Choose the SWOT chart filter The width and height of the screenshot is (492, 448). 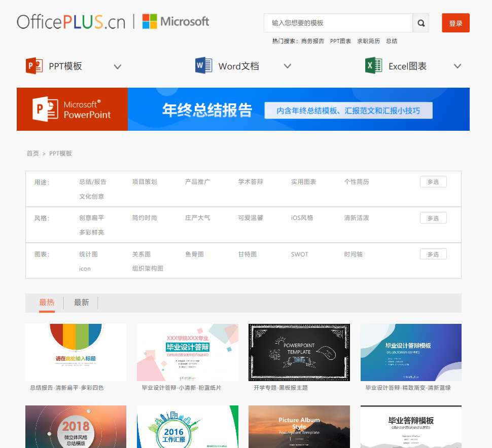[300, 254]
